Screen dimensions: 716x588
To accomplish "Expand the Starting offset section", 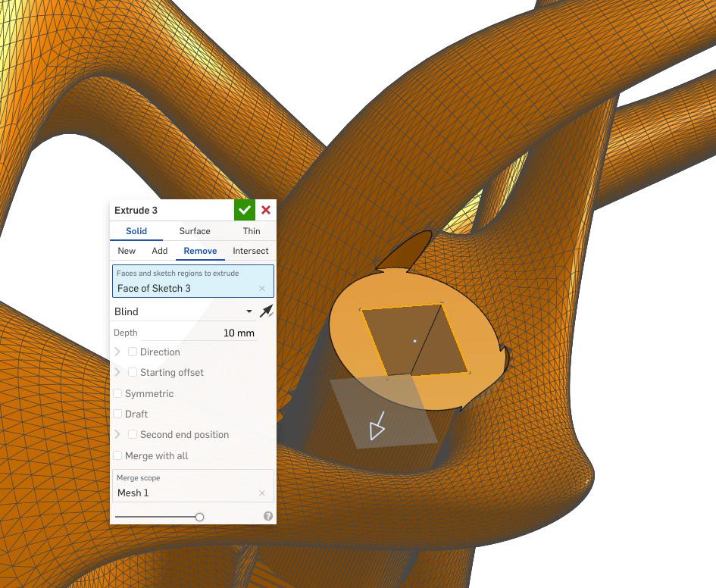I will 117,372.
